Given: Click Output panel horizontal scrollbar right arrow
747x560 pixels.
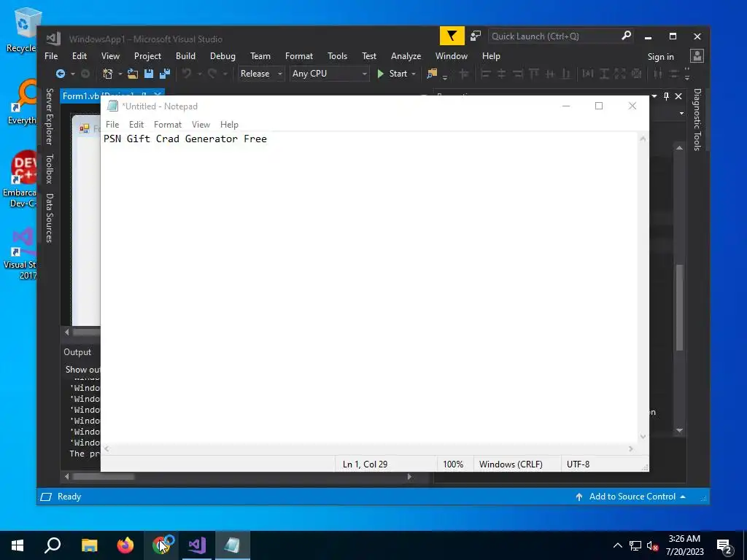Looking at the screenshot, I should coord(409,477).
